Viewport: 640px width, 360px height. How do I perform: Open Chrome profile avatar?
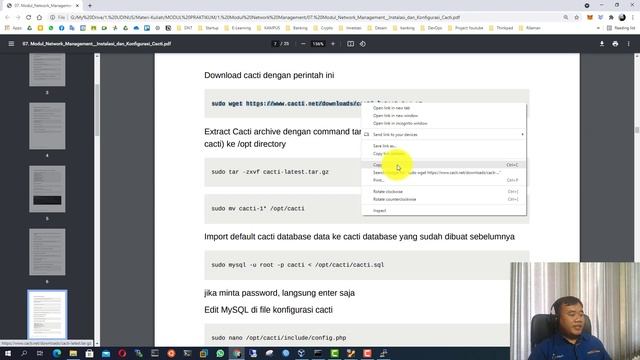622,18
